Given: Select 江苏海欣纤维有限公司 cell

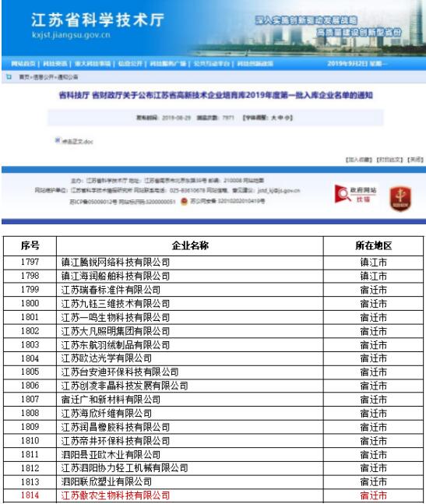Looking at the screenshot, I should click(190, 414).
